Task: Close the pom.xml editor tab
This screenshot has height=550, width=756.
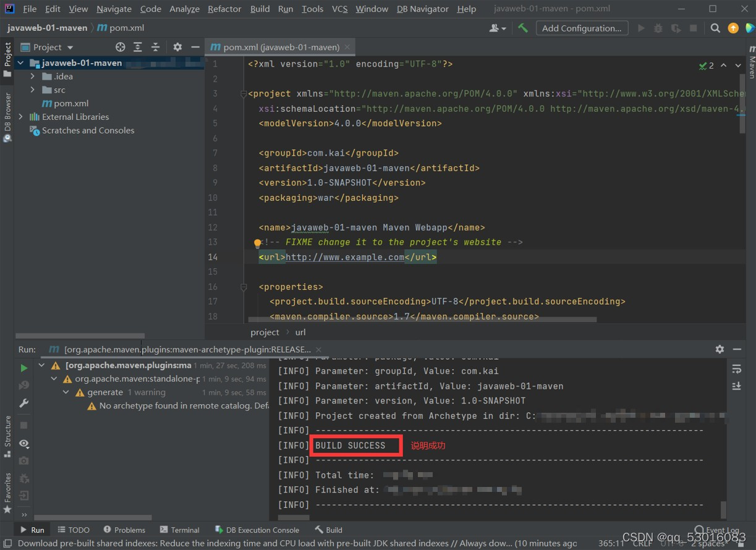Action: 347,47
